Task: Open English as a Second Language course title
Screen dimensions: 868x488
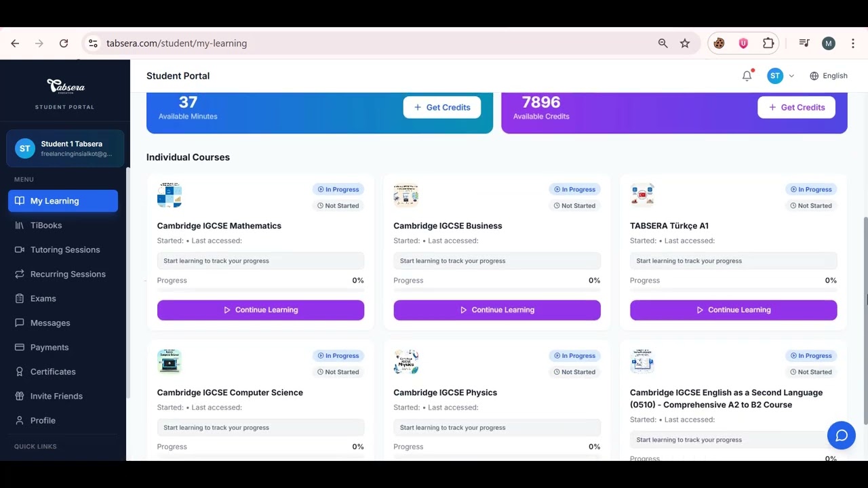Action: pos(726,399)
